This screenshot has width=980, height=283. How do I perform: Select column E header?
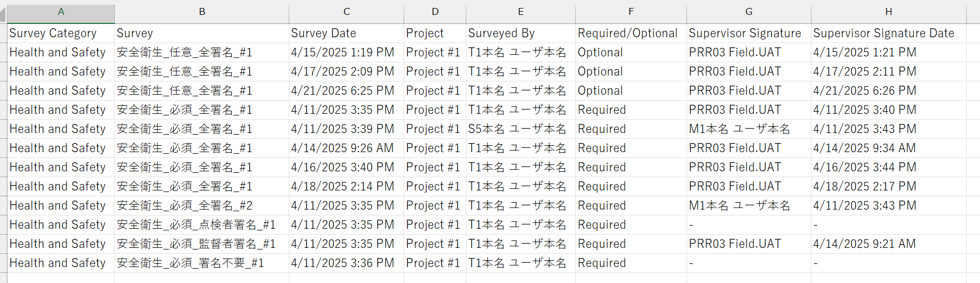point(521,12)
